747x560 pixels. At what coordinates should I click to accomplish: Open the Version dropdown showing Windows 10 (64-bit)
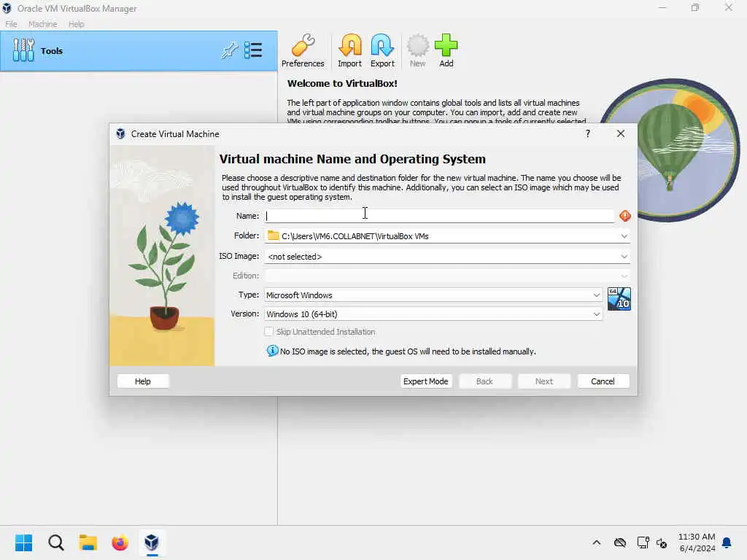(433, 314)
